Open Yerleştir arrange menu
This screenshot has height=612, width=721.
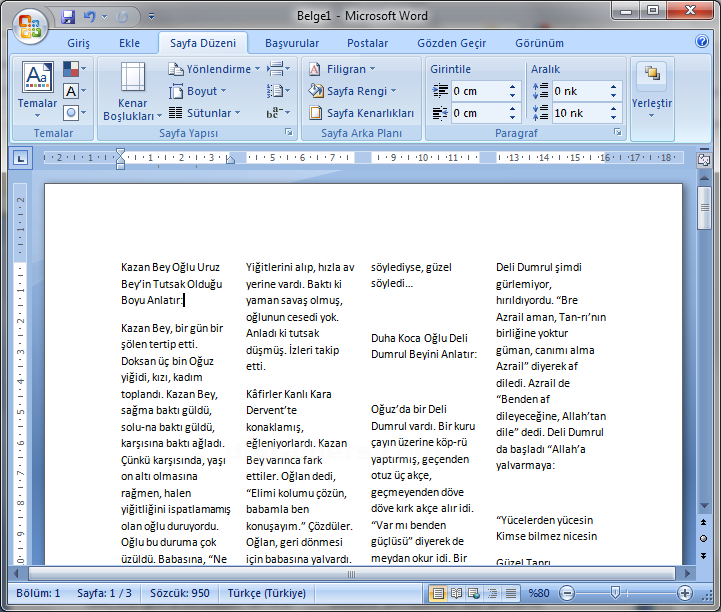click(x=652, y=91)
